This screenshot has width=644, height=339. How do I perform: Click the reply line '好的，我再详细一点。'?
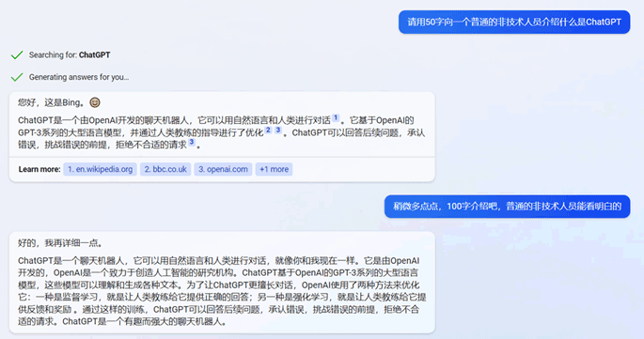[60, 243]
